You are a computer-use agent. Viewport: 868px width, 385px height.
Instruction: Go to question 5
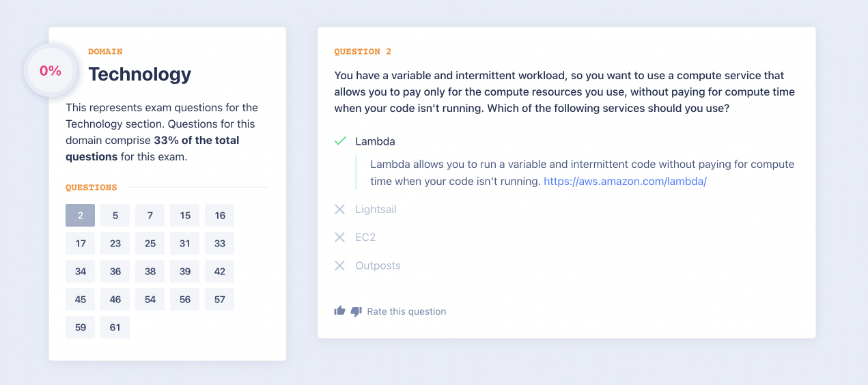point(115,216)
